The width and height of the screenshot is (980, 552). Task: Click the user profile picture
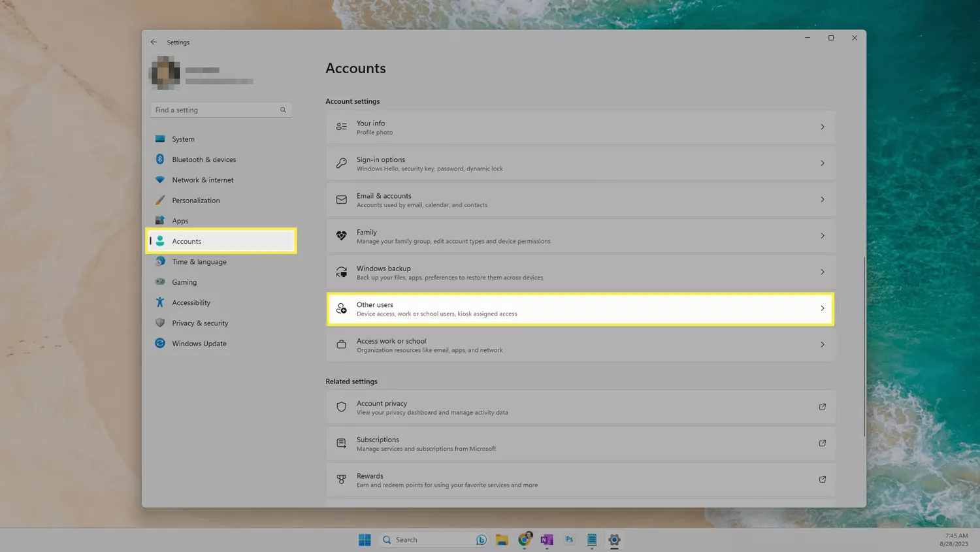165,73
